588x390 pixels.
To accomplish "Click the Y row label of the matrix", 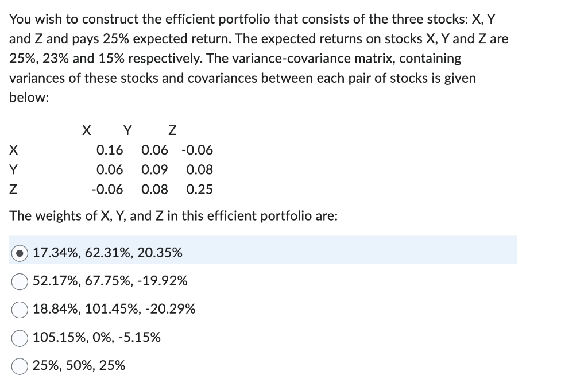I will (13, 169).
